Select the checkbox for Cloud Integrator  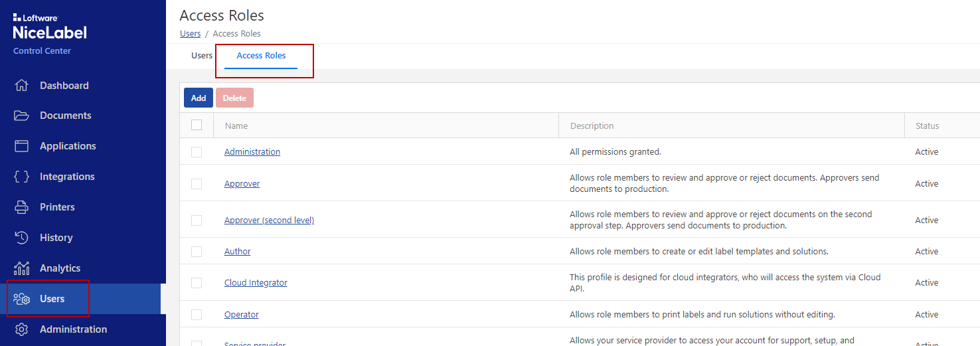coord(197,283)
